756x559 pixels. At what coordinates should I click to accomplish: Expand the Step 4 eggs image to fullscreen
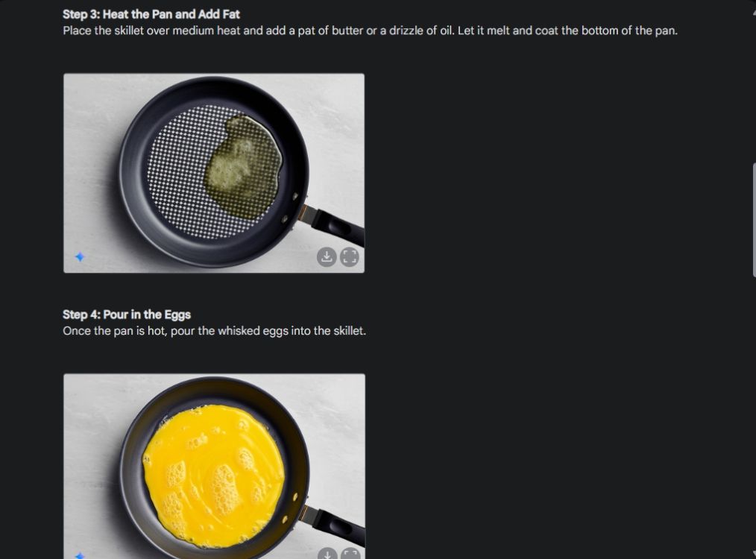coord(350,555)
